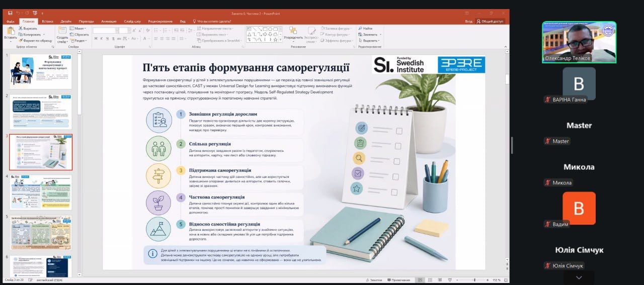Screen dimensions: 644x285
Task: Click Вход sign-in link
Action: [468, 22]
